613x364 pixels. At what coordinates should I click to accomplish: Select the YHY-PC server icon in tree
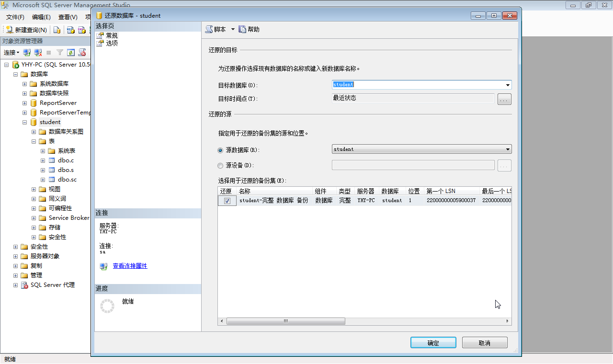[x=16, y=65]
